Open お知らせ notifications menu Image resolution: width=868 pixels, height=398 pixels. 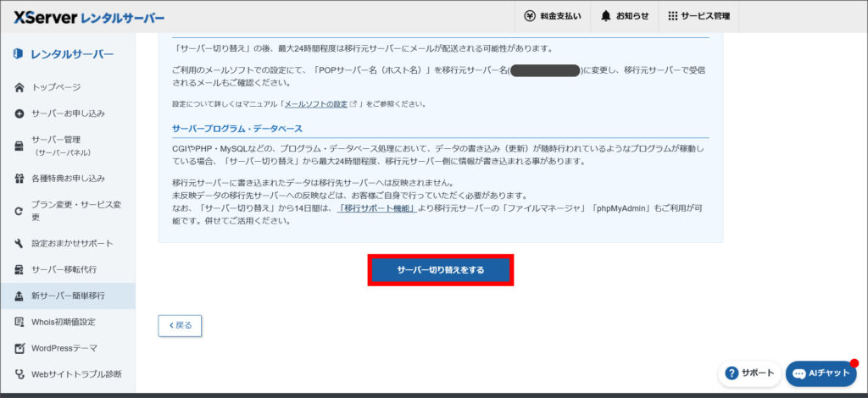tap(625, 16)
